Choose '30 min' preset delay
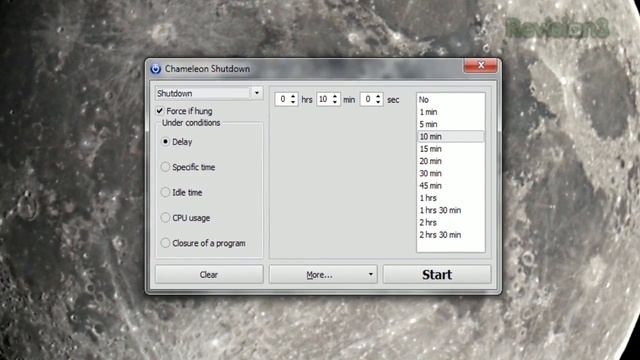The width and height of the screenshot is (640, 360). click(x=451, y=173)
